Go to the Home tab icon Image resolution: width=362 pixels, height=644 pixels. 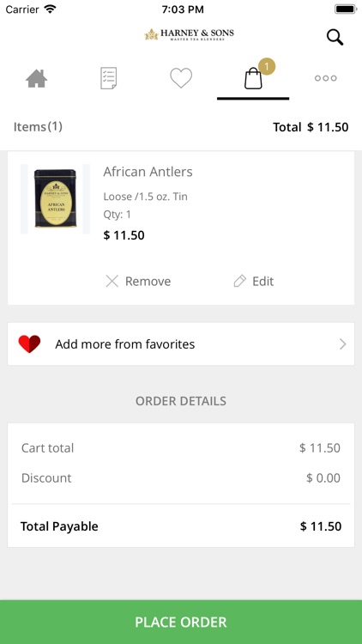37,78
